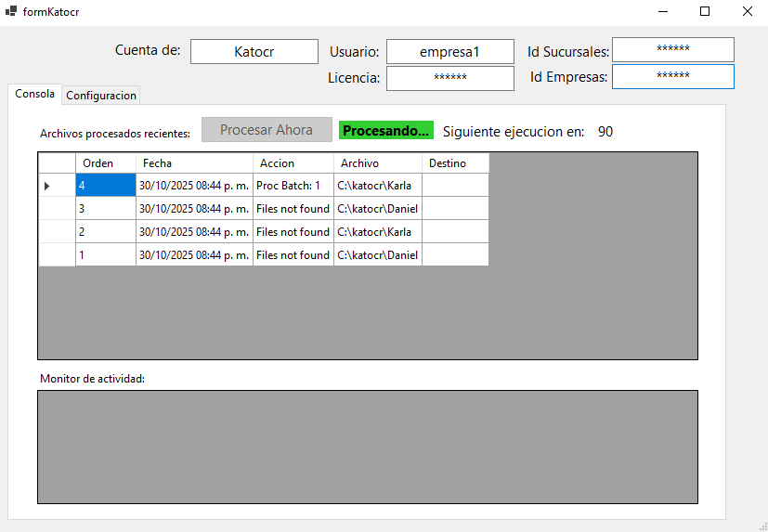Click the Licencia password field
Image resolution: width=768 pixels, height=532 pixels.
[x=449, y=78]
